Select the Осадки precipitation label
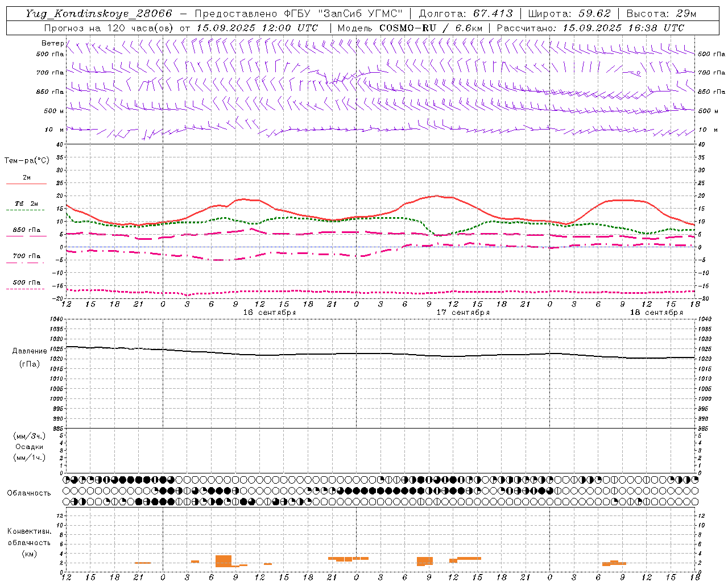 30,447
